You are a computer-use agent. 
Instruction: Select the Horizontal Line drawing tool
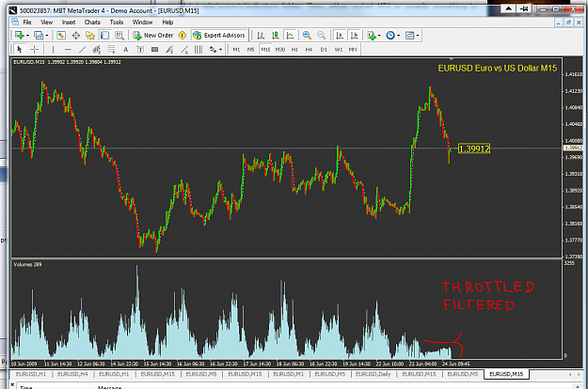point(68,49)
